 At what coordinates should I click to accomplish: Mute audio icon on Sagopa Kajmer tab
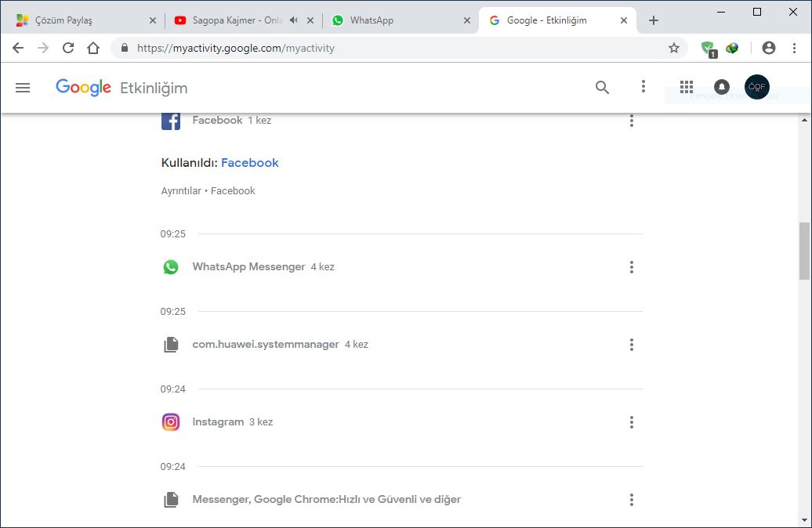(x=293, y=20)
